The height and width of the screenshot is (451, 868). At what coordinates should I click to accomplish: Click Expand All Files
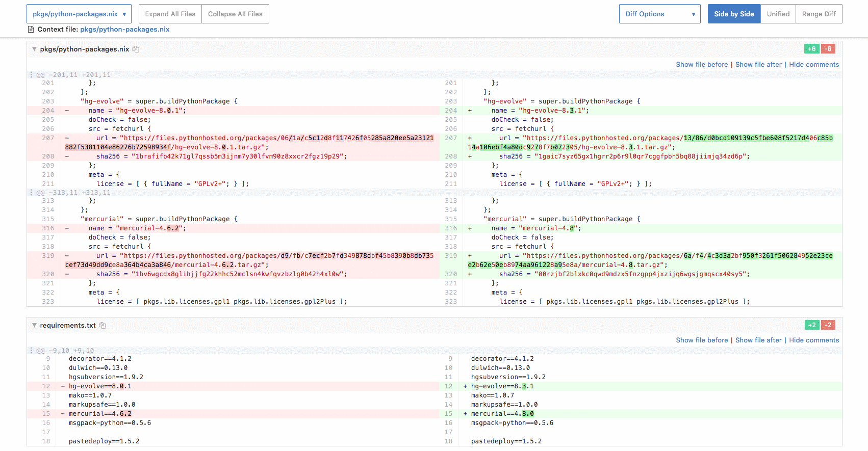point(170,14)
